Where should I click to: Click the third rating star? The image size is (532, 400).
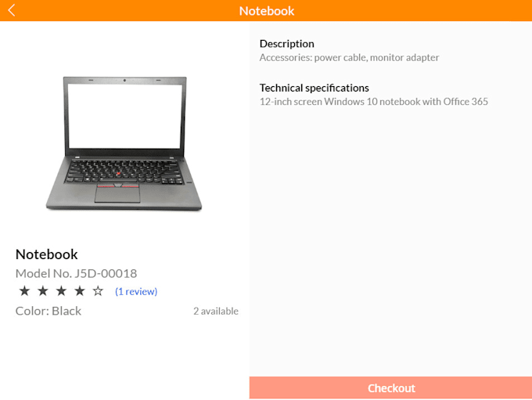pyautogui.click(x=61, y=291)
